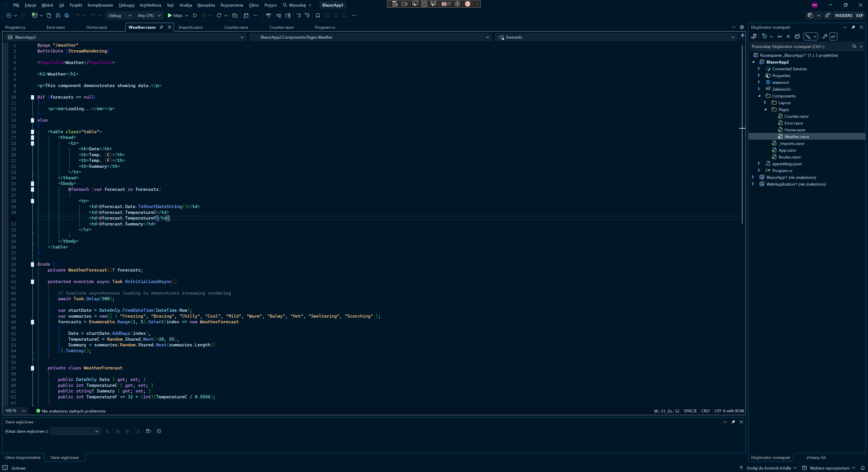Click the Wyszukaj search button

[x=297, y=5]
